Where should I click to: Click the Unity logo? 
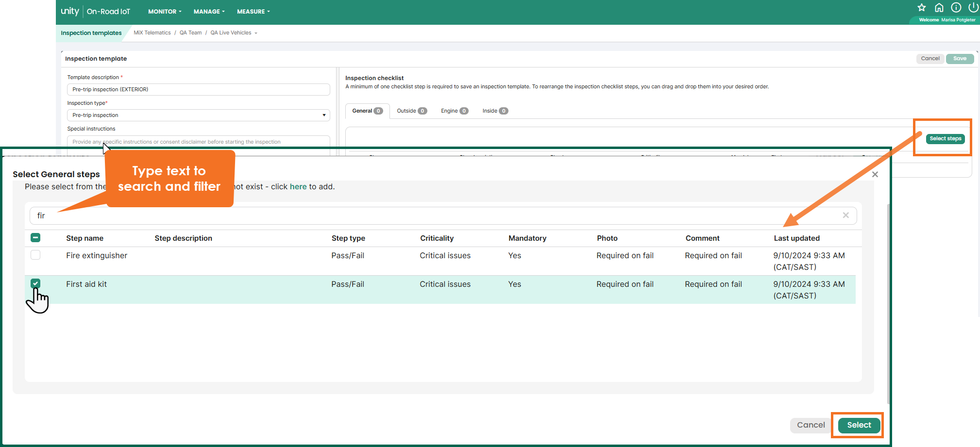(x=70, y=11)
